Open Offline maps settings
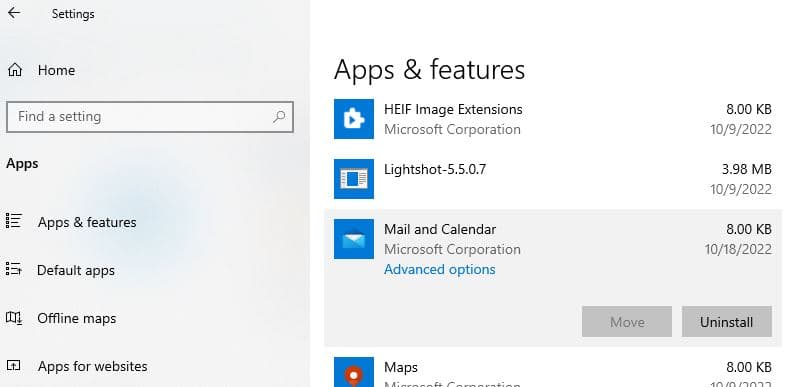Image resolution: width=789 pixels, height=387 pixels. point(76,318)
